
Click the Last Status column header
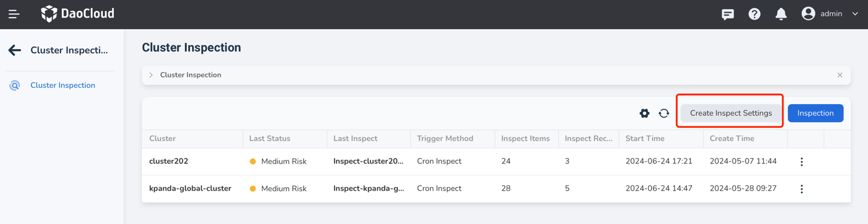point(270,139)
